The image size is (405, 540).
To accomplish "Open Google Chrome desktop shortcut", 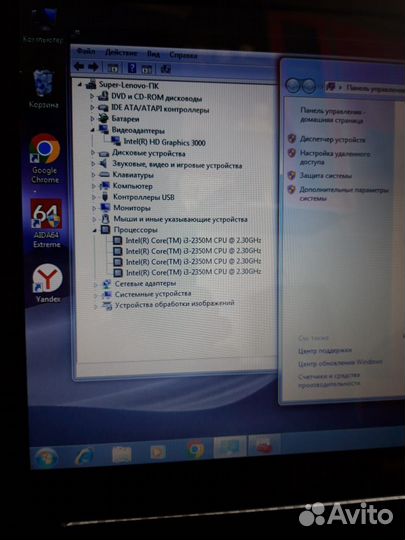I will [45, 158].
